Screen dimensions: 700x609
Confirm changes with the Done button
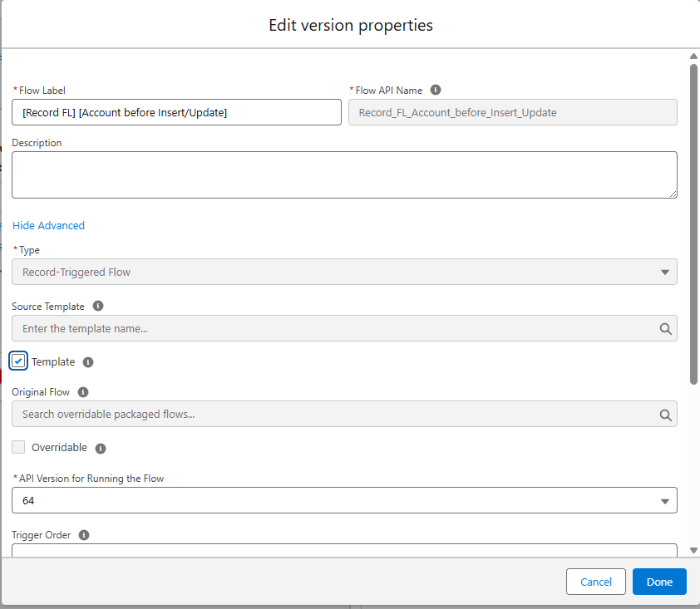click(659, 582)
